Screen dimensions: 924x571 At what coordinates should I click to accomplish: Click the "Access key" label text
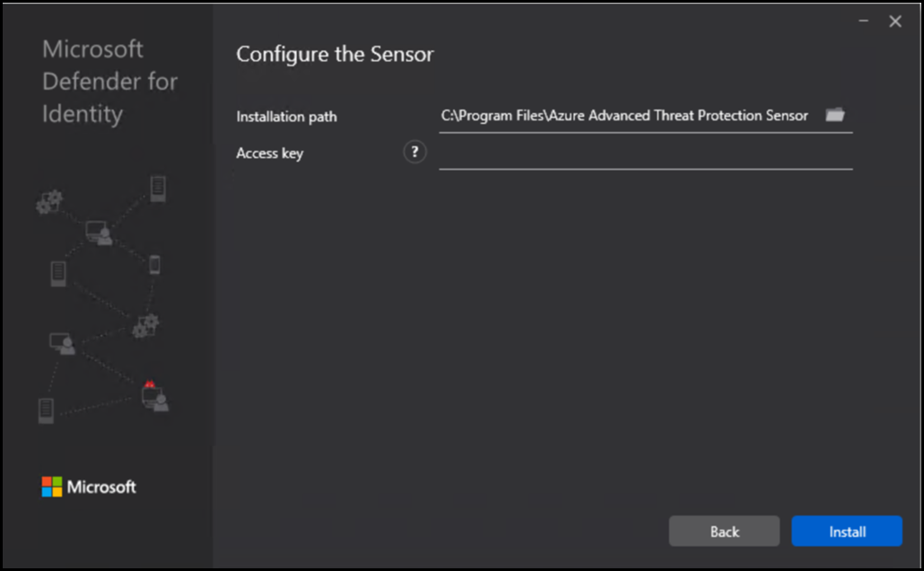270,154
